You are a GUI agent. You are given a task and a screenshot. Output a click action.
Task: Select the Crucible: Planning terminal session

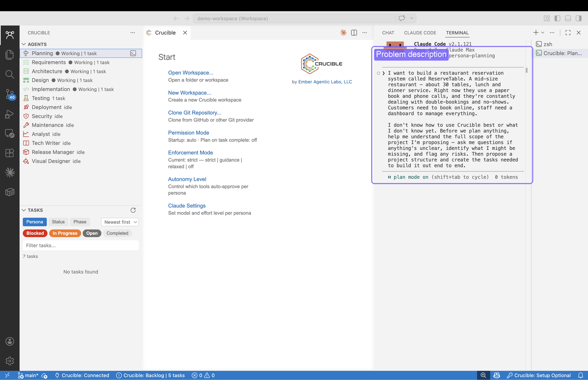coord(559,53)
